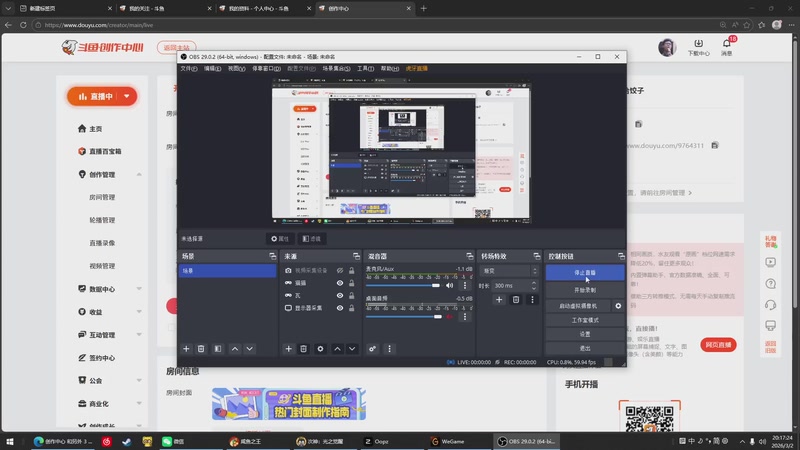This screenshot has width=800, height=450.
Task: Open the download center icon on Douyu page
Action: tap(698, 47)
